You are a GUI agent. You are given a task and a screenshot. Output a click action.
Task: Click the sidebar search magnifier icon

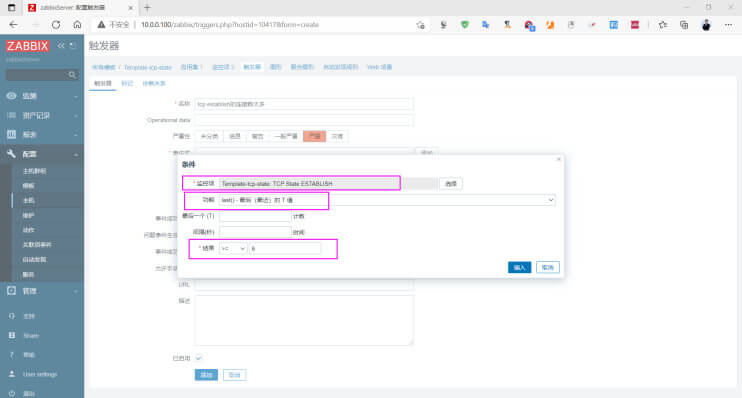[72, 75]
